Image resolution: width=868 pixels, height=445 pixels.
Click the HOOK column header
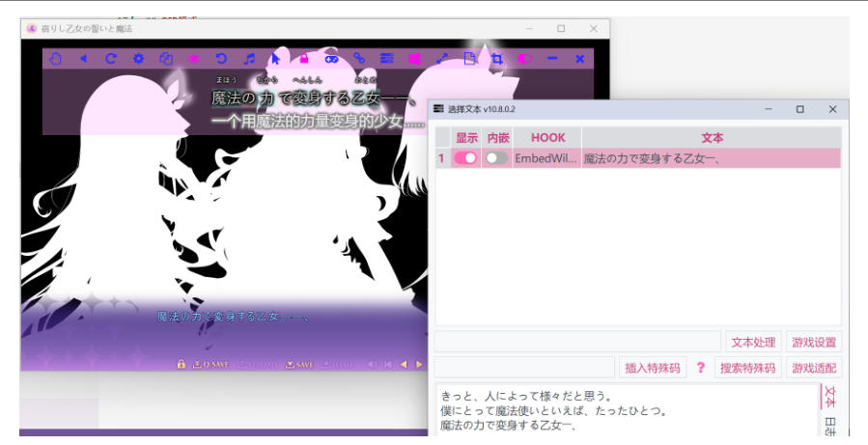click(x=547, y=138)
